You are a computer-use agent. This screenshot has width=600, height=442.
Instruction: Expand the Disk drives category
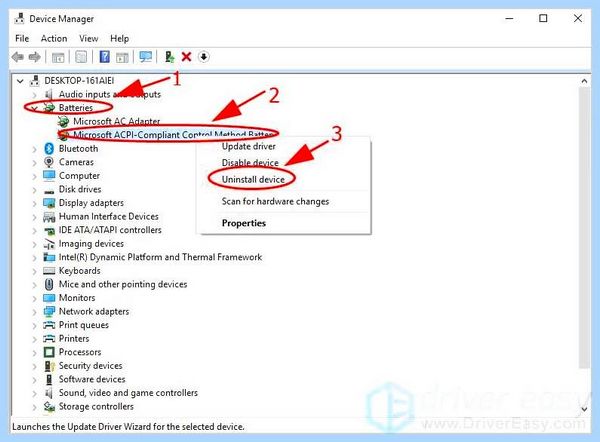point(34,190)
